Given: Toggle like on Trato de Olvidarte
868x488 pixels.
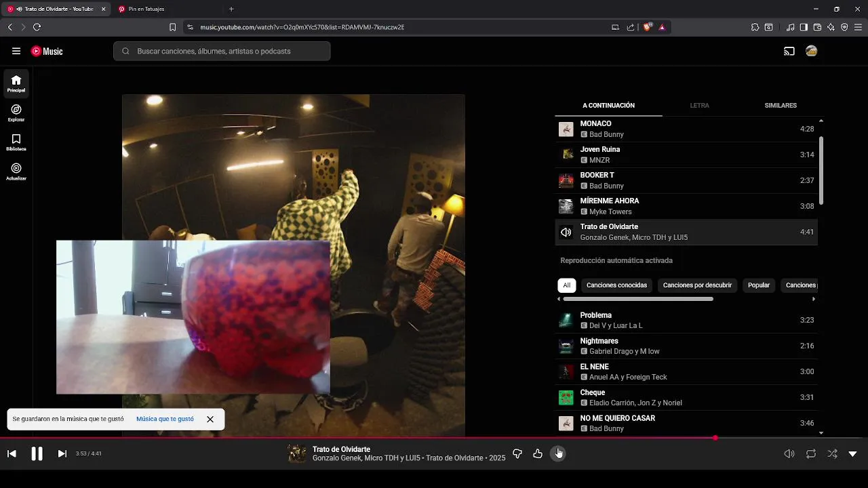Looking at the screenshot, I should coord(538,453).
